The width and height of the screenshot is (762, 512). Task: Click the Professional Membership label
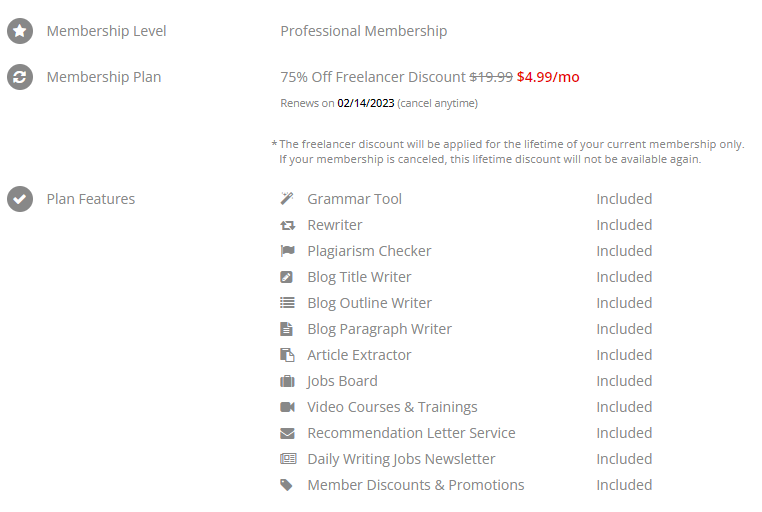[x=364, y=31]
